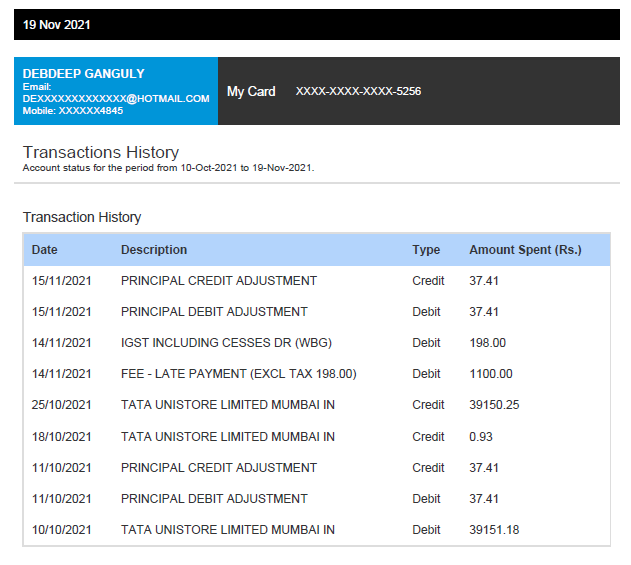Select the Transactions History heading
The width and height of the screenshot is (631, 565).
(101, 152)
